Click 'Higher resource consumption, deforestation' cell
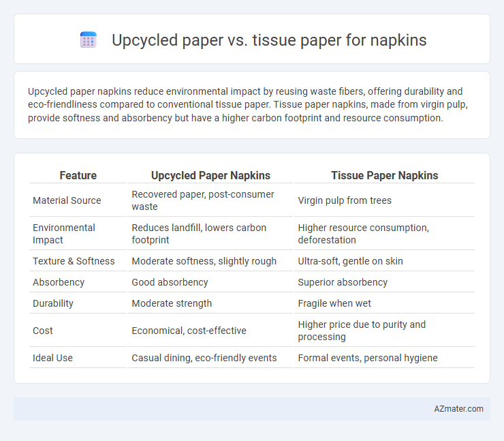Screen dimensions: 504x441 click(384, 234)
